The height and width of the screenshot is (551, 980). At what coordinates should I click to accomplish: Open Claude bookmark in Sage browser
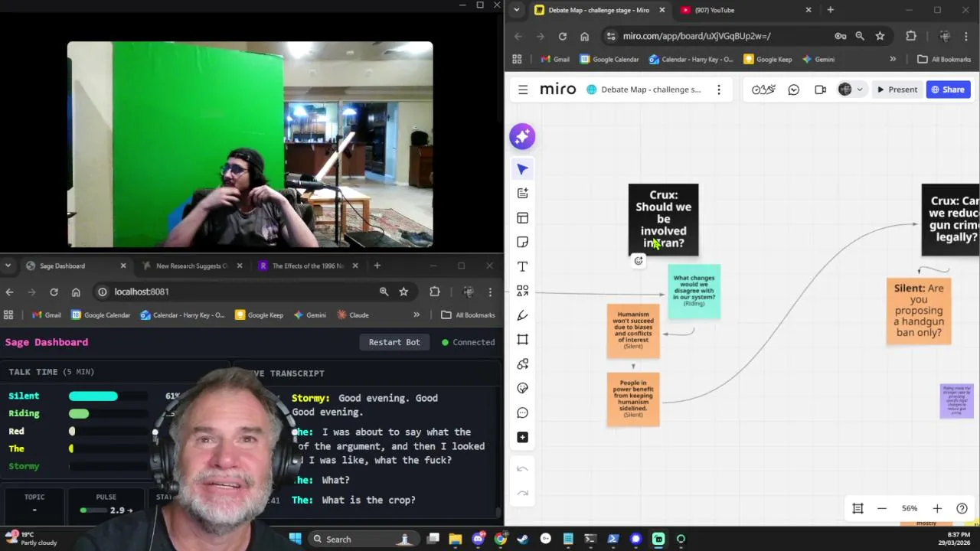coord(353,315)
